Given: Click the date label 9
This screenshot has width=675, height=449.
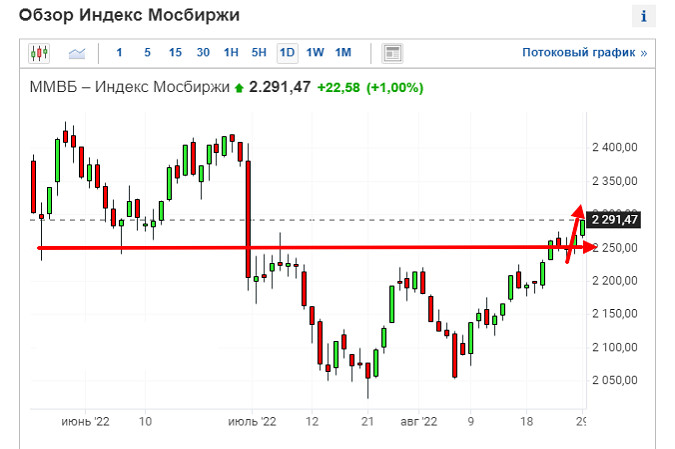Looking at the screenshot, I should point(471,421).
